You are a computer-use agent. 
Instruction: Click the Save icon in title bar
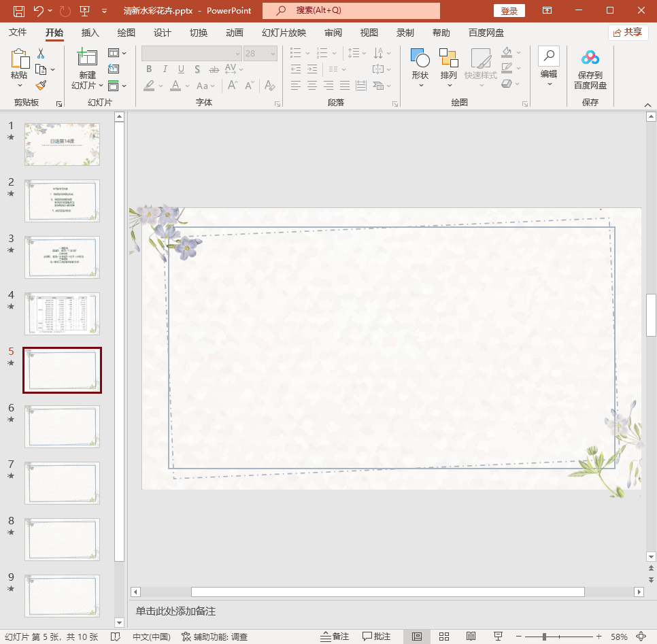click(x=19, y=11)
